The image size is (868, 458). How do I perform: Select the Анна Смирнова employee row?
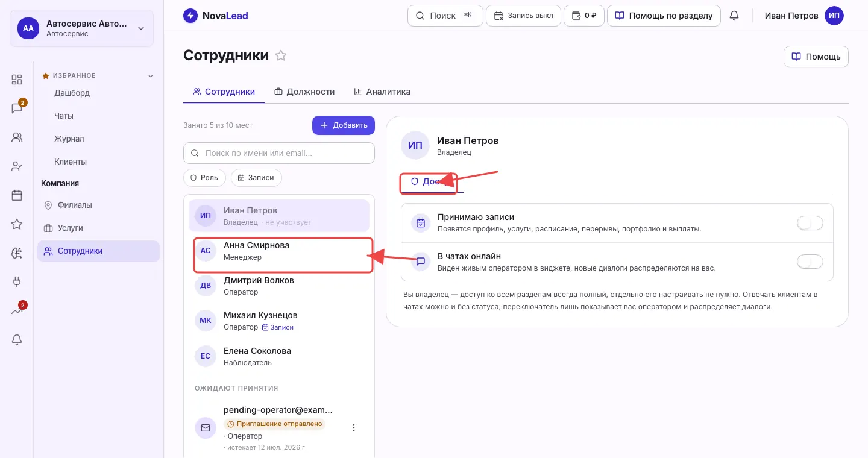279,251
